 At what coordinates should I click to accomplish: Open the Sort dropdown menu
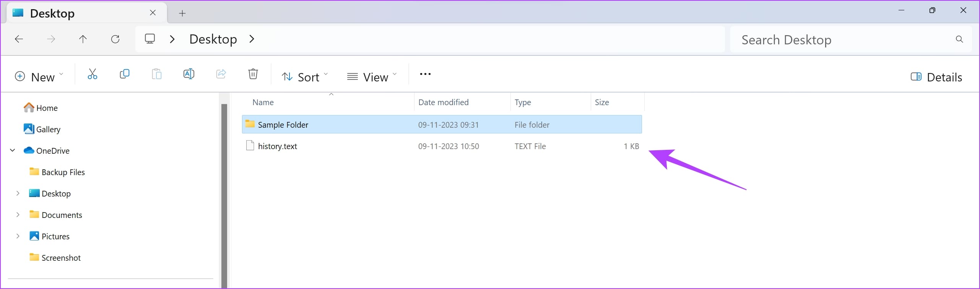[x=305, y=77]
